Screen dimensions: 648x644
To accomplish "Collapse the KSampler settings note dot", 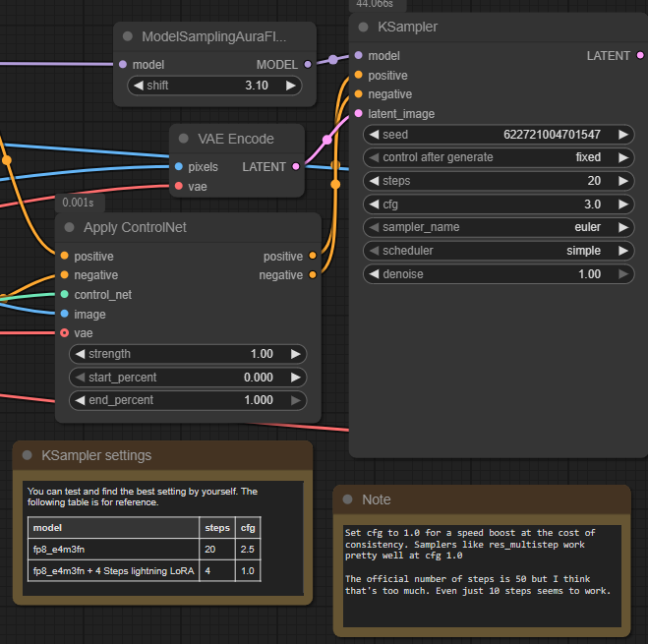I will [28, 455].
